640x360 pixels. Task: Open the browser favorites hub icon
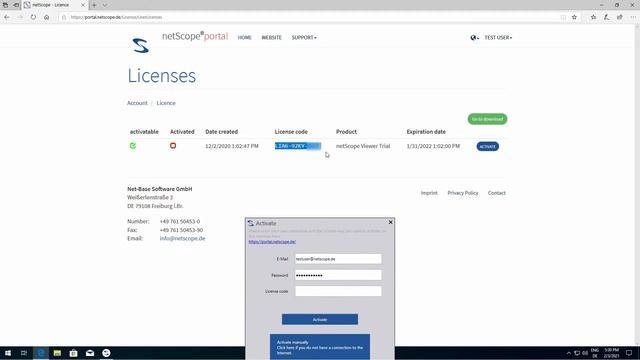tap(593, 17)
